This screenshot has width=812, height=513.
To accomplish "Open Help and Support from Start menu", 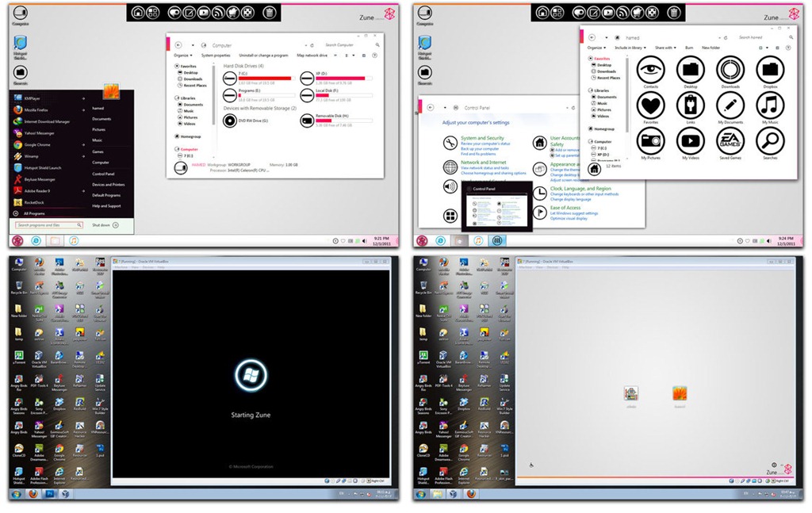I will (x=106, y=206).
